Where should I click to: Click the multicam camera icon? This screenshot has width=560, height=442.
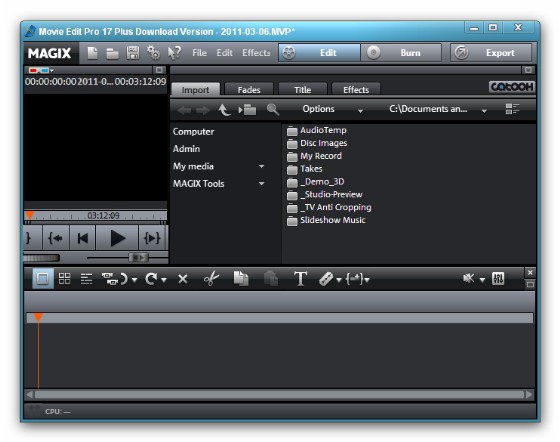110,278
